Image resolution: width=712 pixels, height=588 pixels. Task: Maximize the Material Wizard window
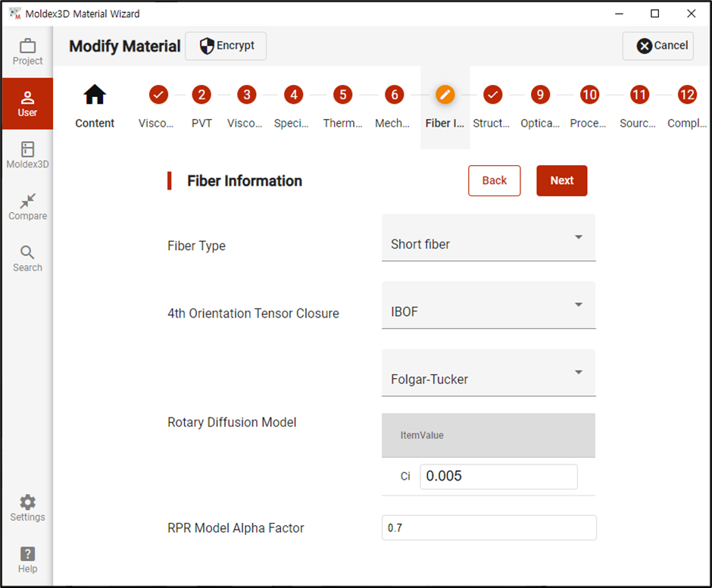(654, 14)
